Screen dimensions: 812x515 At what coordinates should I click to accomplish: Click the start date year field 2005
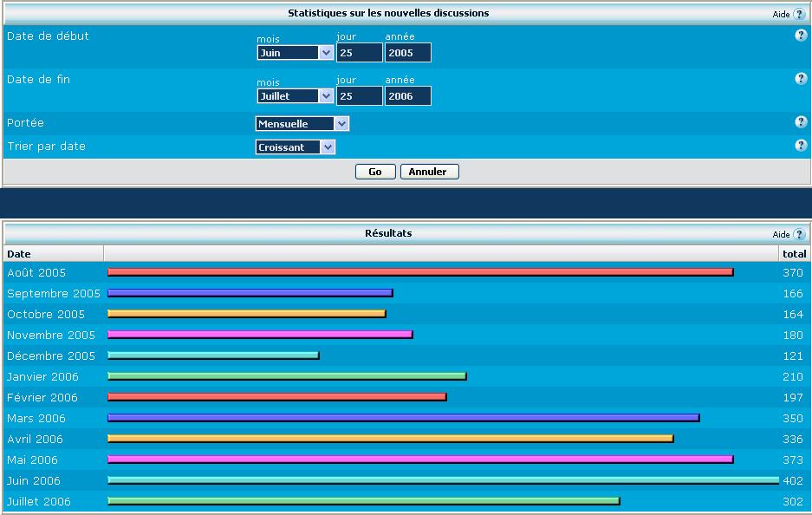pyautogui.click(x=407, y=53)
